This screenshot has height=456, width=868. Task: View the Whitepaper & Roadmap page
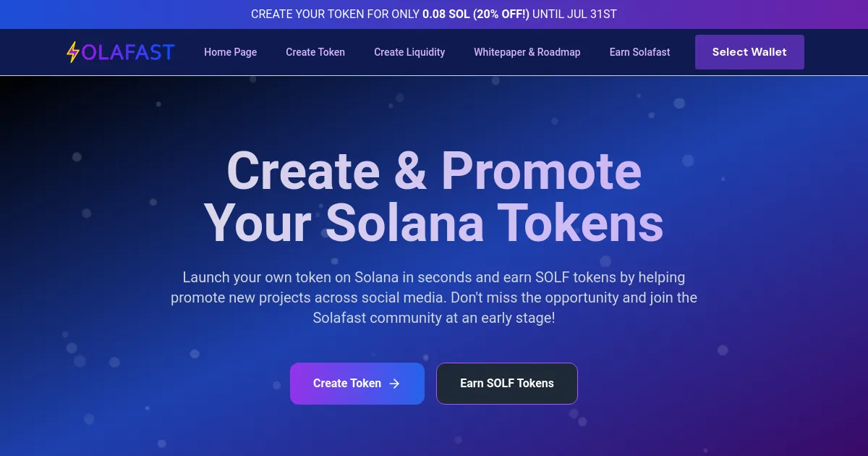click(x=527, y=52)
